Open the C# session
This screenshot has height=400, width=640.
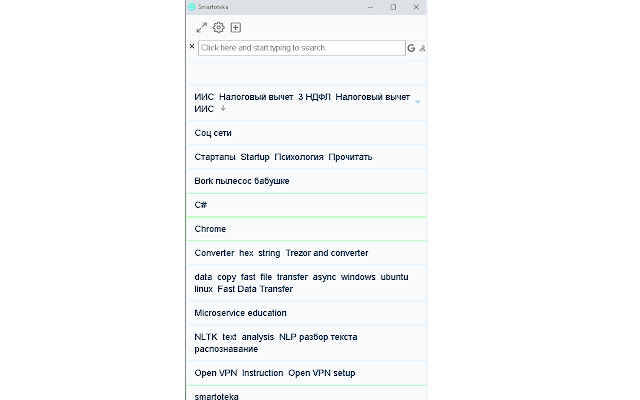pos(307,205)
